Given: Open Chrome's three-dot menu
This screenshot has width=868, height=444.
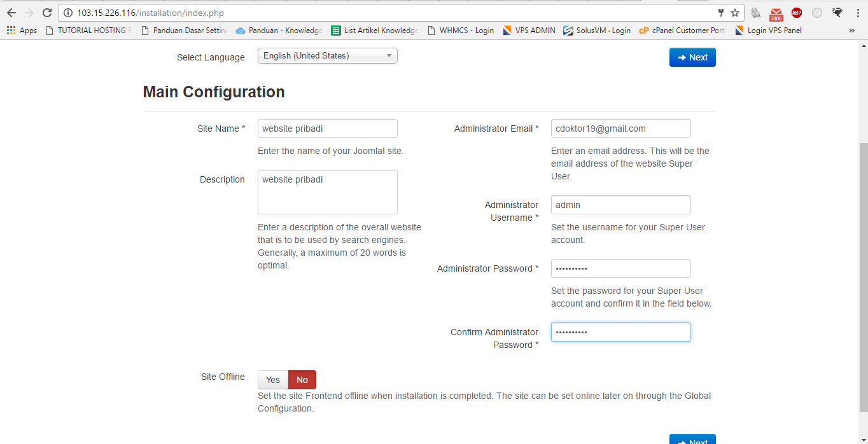Looking at the screenshot, I should [x=857, y=13].
